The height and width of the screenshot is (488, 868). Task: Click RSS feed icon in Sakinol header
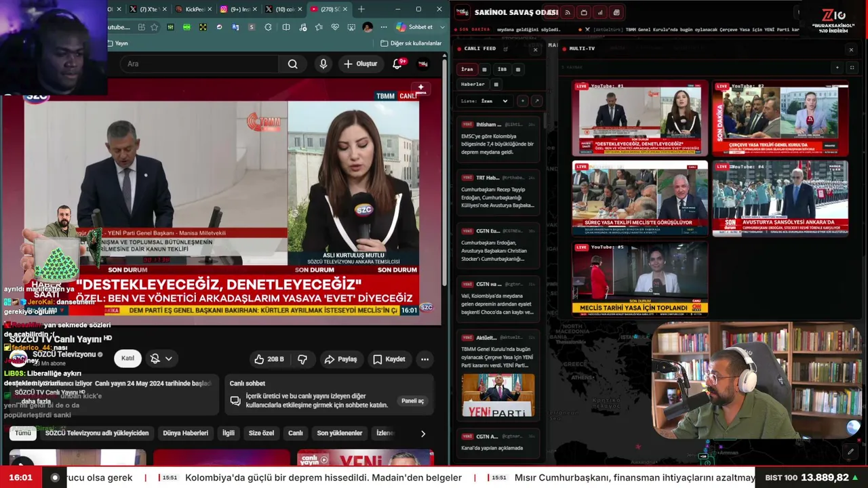click(x=567, y=12)
